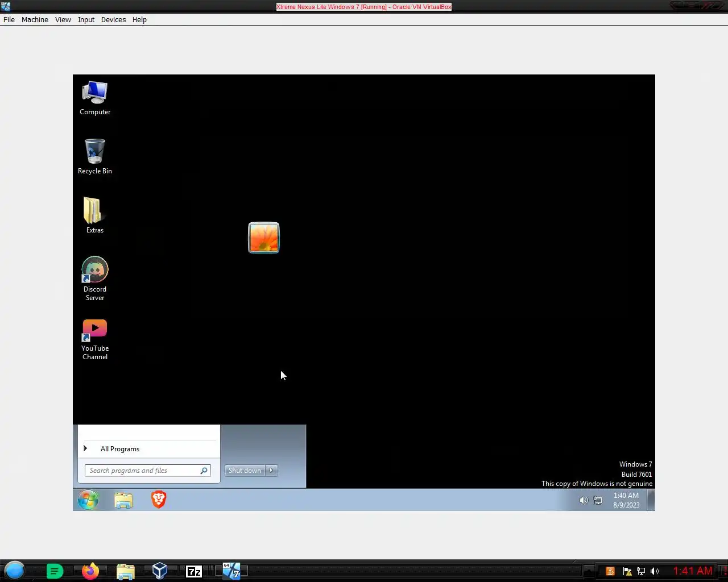Open the VirtualBox Input menu
The image size is (728, 582).
(x=86, y=19)
